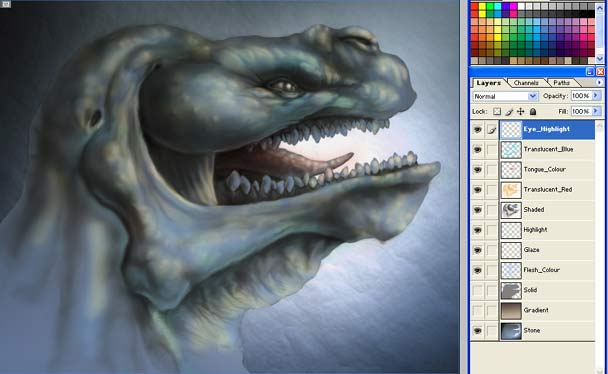Click lock position cross-arrows icon
The image size is (608, 374).
click(x=521, y=112)
